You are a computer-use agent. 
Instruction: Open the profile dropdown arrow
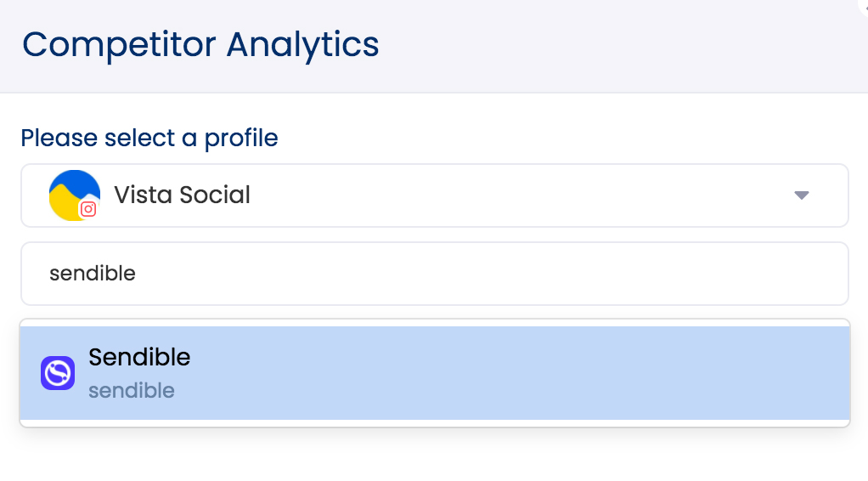pyautogui.click(x=801, y=195)
